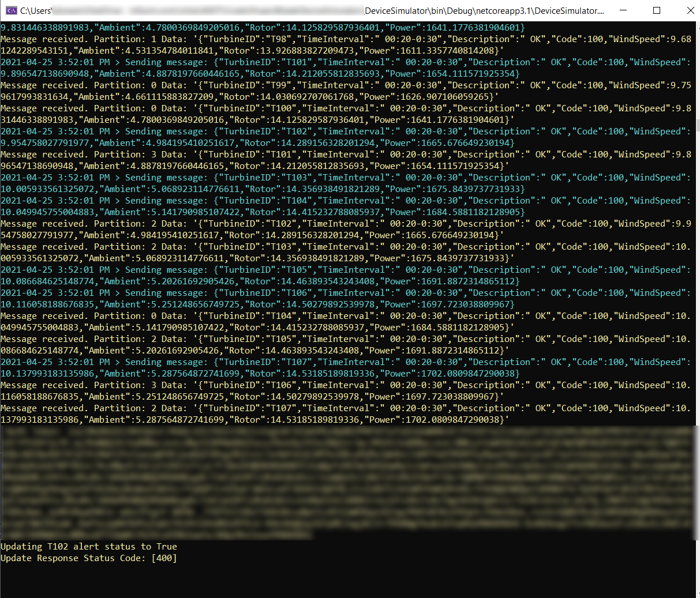Click the blurred output region of the console

click(346, 482)
